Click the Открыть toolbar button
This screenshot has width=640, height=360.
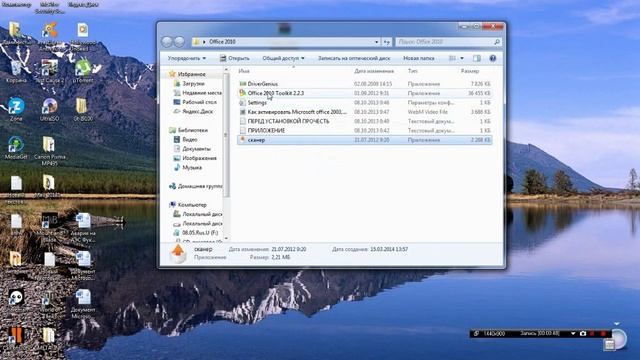tap(235, 58)
